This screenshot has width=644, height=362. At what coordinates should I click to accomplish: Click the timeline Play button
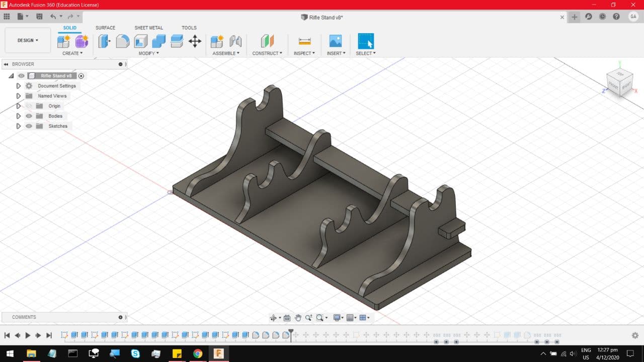pos(28,335)
